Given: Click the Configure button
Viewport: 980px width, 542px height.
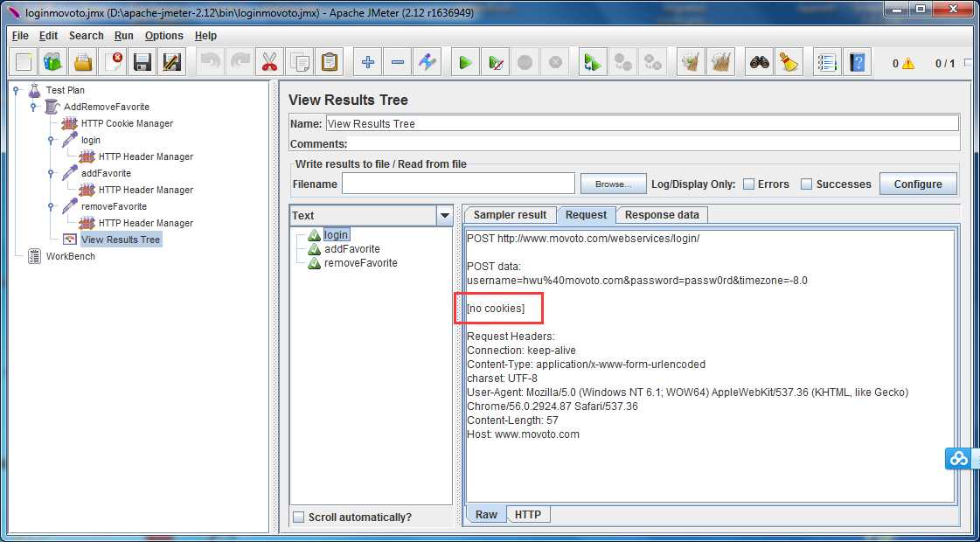Looking at the screenshot, I should pos(918,184).
